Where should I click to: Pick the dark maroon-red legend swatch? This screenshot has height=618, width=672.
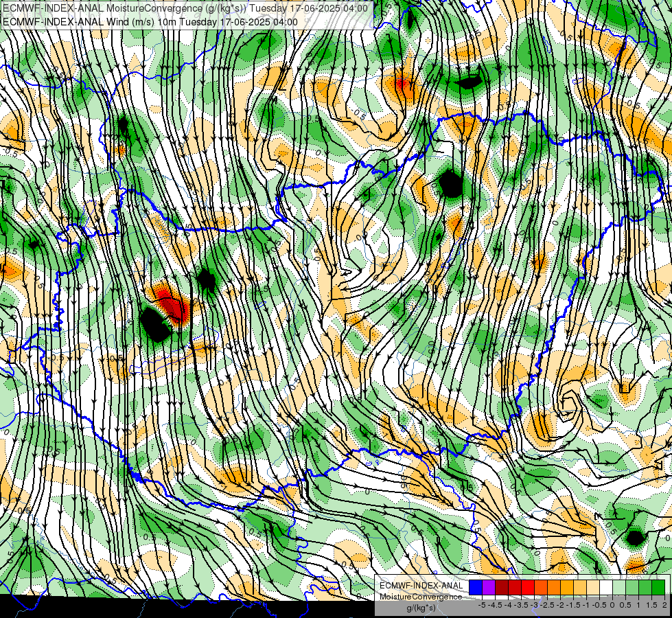click(502, 587)
